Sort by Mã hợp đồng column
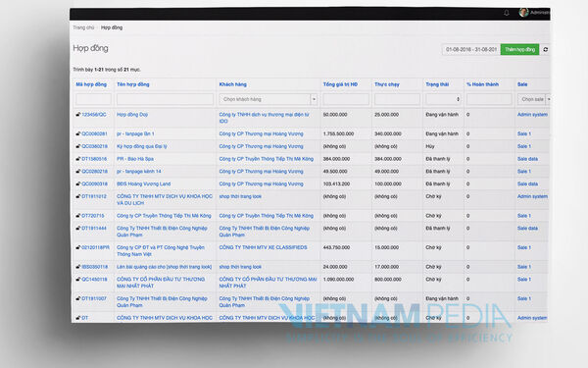The height and width of the screenshot is (368, 588). pyautogui.click(x=91, y=84)
